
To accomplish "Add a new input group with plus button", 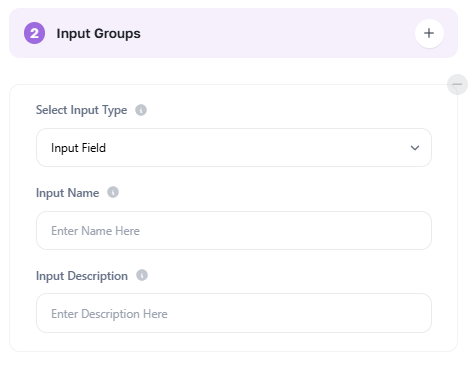I will pos(429,33).
